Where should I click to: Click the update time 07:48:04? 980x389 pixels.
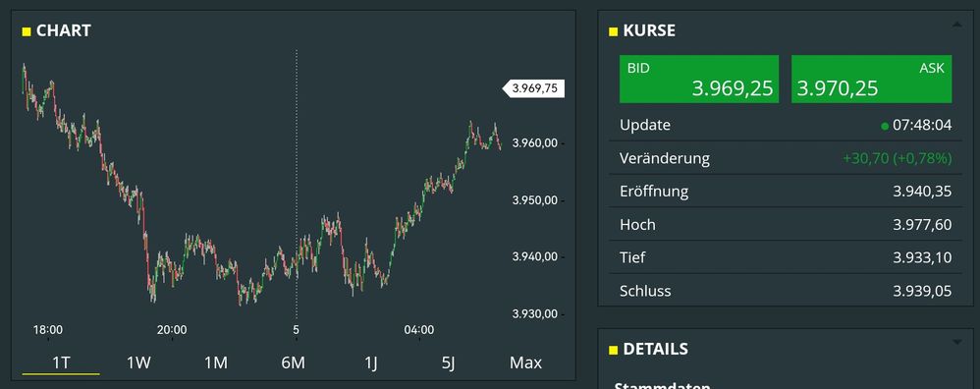pos(922,125)
